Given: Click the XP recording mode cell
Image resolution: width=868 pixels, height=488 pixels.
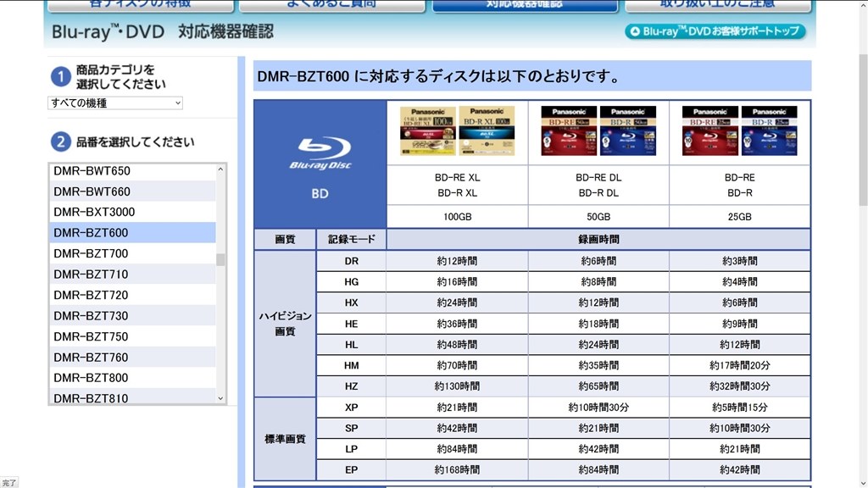Looking at the screenshot, I should pos(352,408).
